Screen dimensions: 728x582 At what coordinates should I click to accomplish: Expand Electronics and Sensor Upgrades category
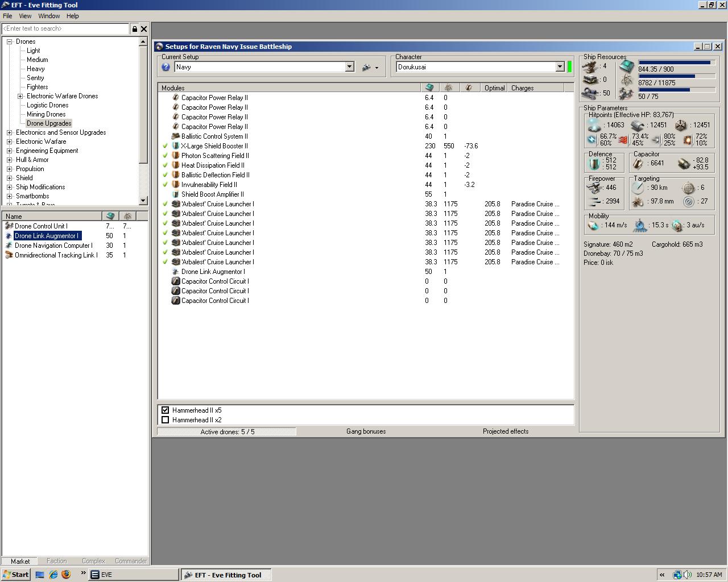tap(9, 132)
